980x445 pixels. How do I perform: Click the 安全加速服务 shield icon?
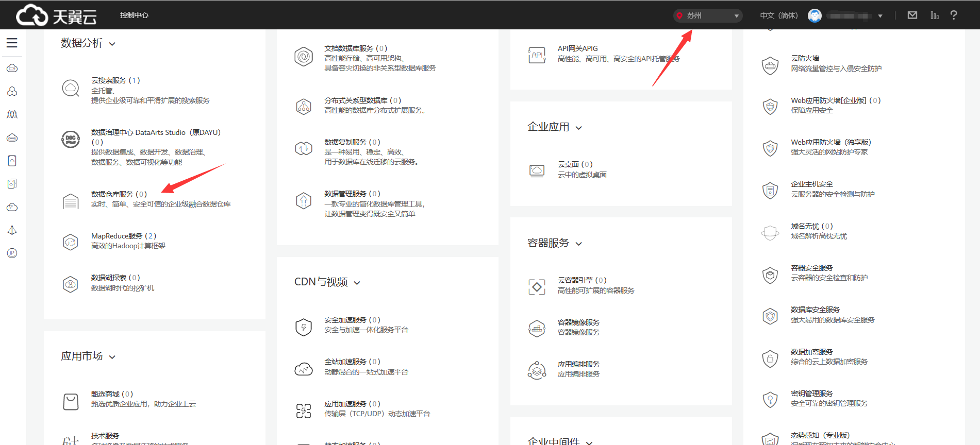[304, 327]
